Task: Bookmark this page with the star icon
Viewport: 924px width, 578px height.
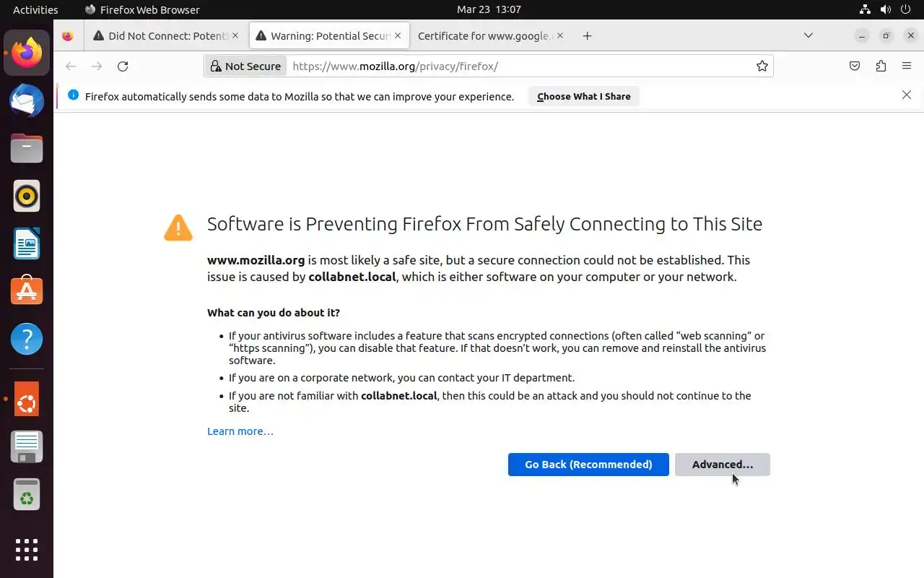Action: tap(762, 66)
